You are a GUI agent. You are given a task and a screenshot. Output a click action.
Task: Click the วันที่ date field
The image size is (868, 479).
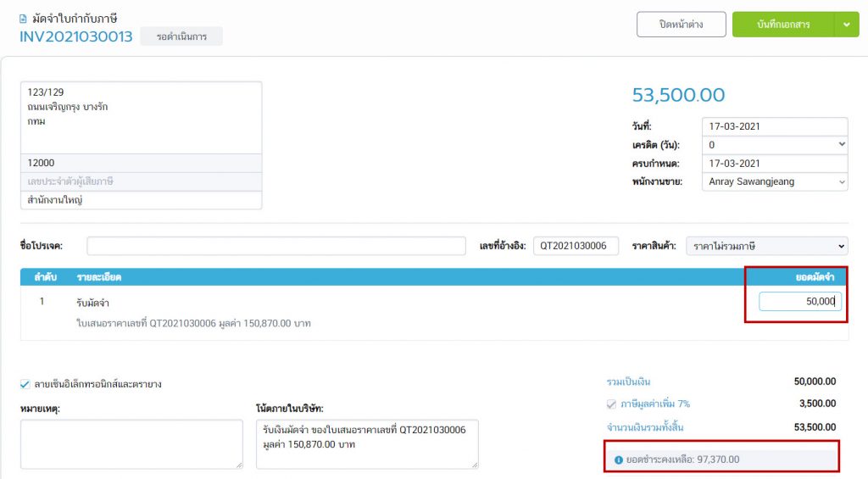774,126
